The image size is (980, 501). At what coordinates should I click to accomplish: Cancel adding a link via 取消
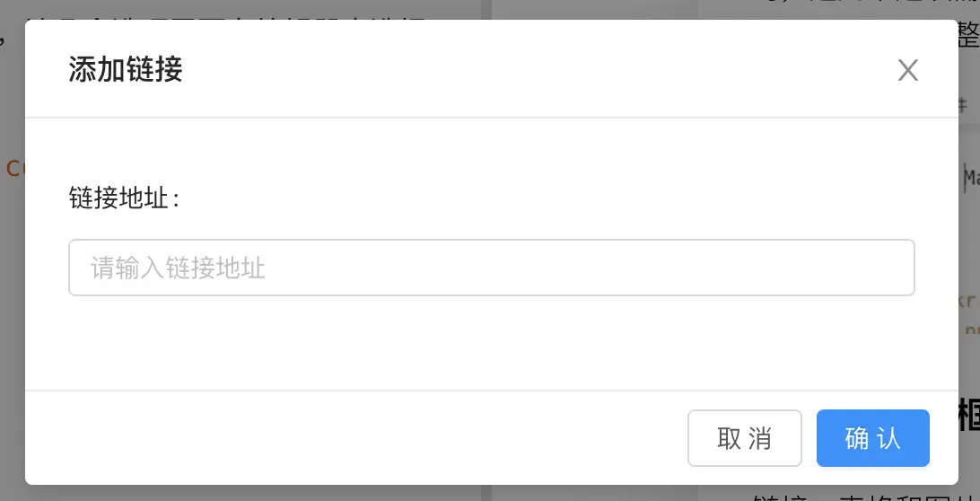click(744, 438)
